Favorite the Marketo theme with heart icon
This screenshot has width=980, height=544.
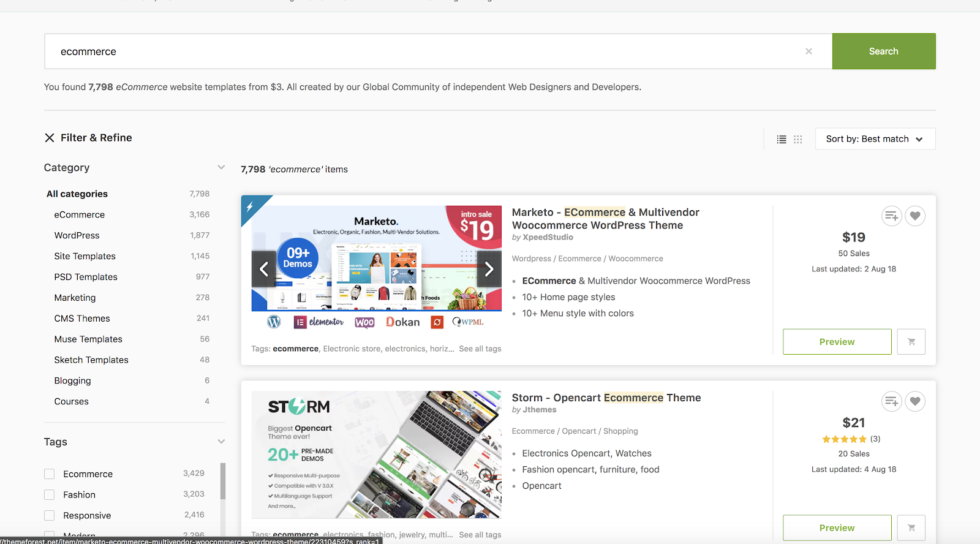click(915, 216)
